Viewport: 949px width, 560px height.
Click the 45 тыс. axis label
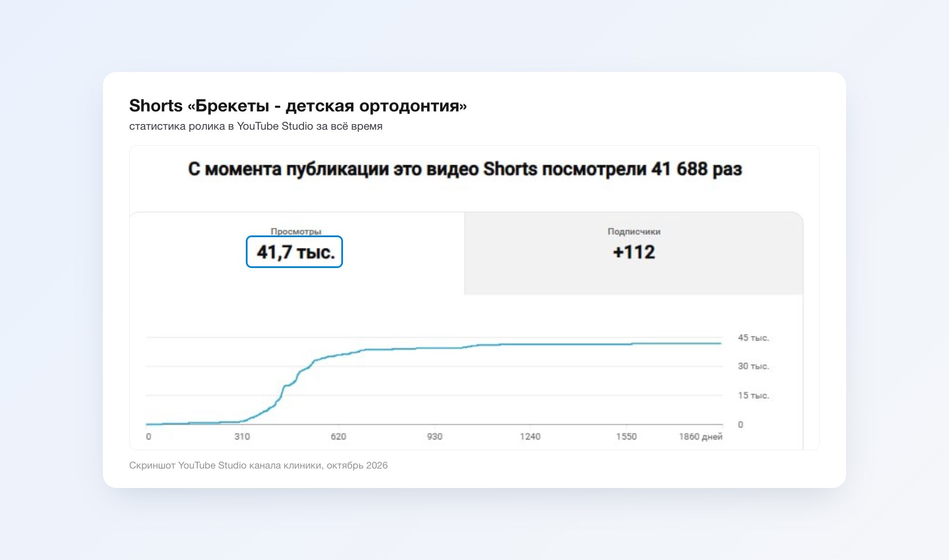pos(753,338)
